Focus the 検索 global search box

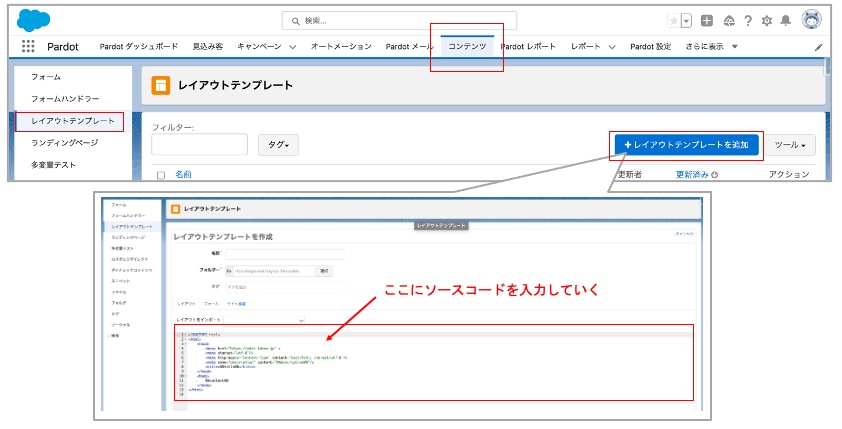point(399,20)
